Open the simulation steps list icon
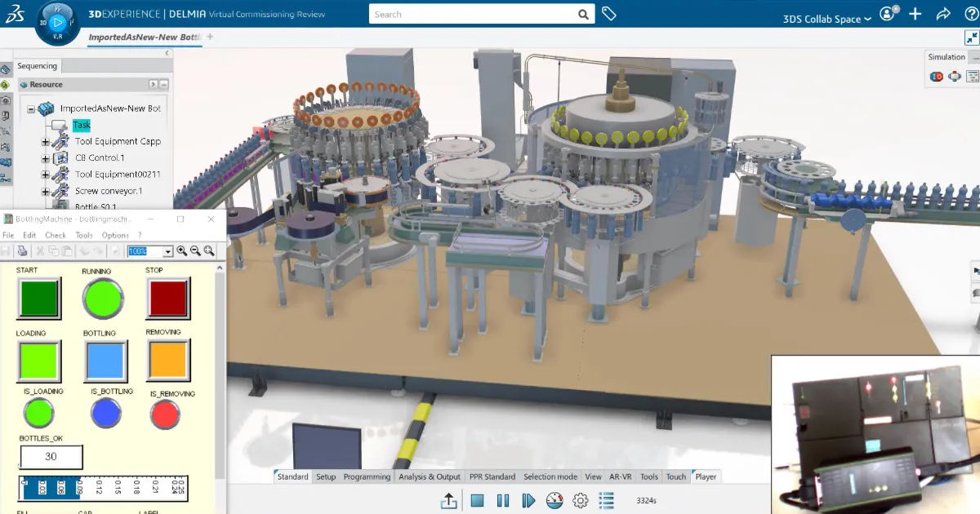 click(606, 500)
